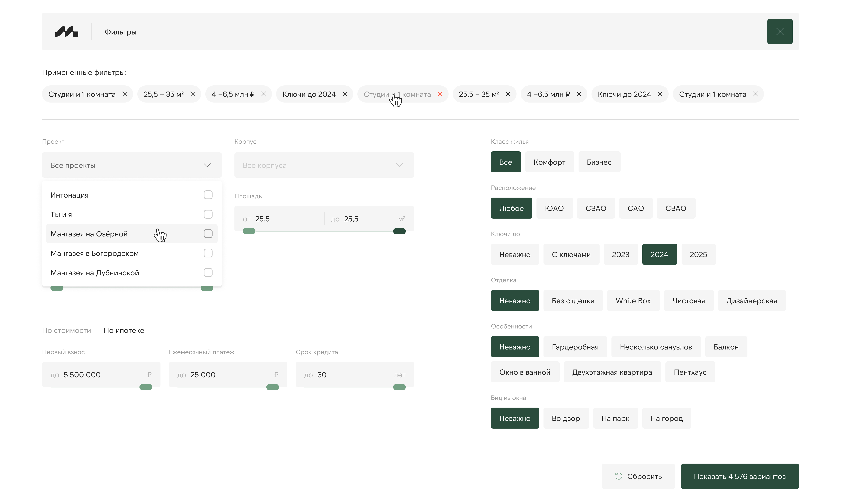Open the Все корпуса dropdown

click(324, 165)
